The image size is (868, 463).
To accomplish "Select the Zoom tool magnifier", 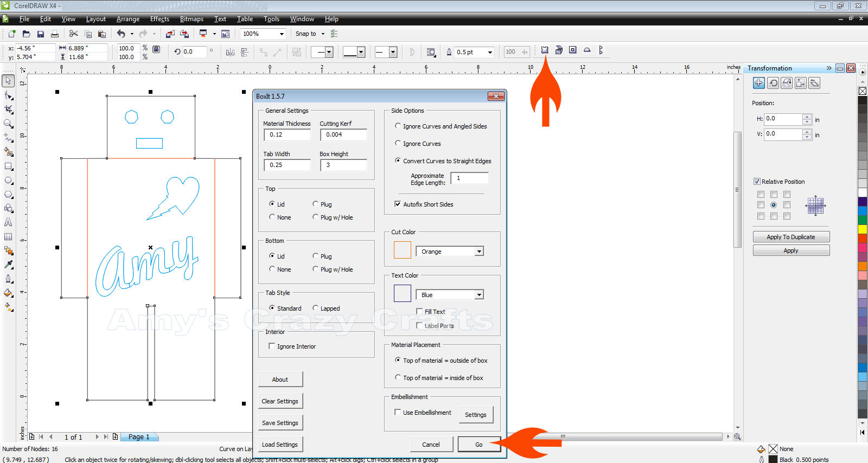I will click(8, 124).
